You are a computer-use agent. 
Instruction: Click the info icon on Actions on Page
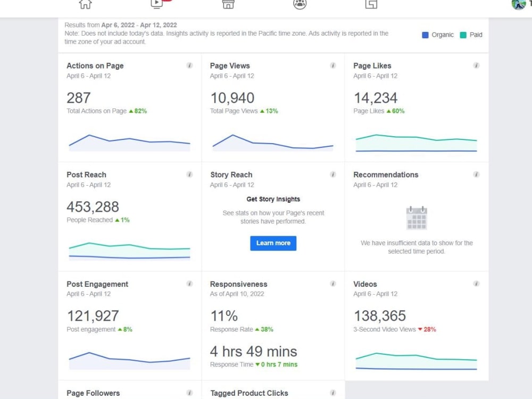190,65
